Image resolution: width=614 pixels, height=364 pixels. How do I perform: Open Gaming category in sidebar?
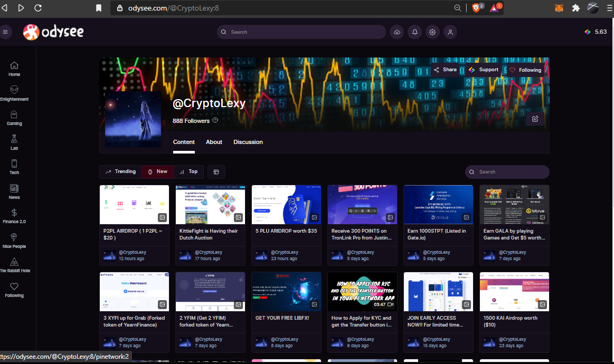pyautogui.click(x=14, y=118)
